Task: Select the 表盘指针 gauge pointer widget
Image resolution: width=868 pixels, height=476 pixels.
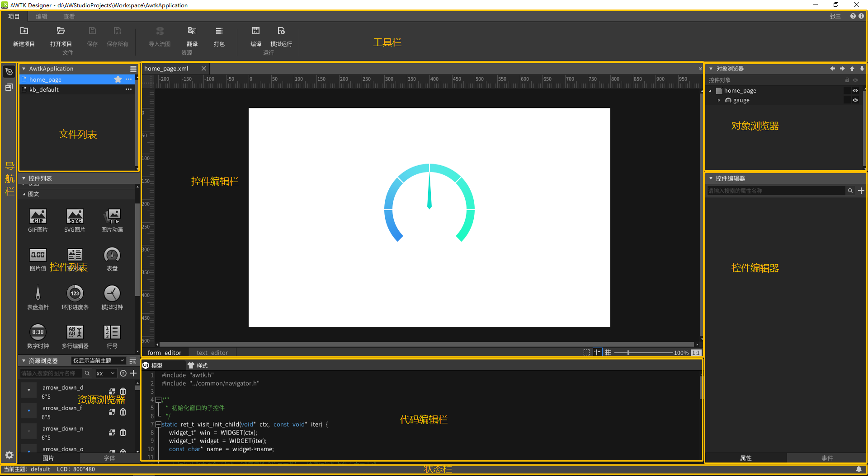Action: click(38, 298)
